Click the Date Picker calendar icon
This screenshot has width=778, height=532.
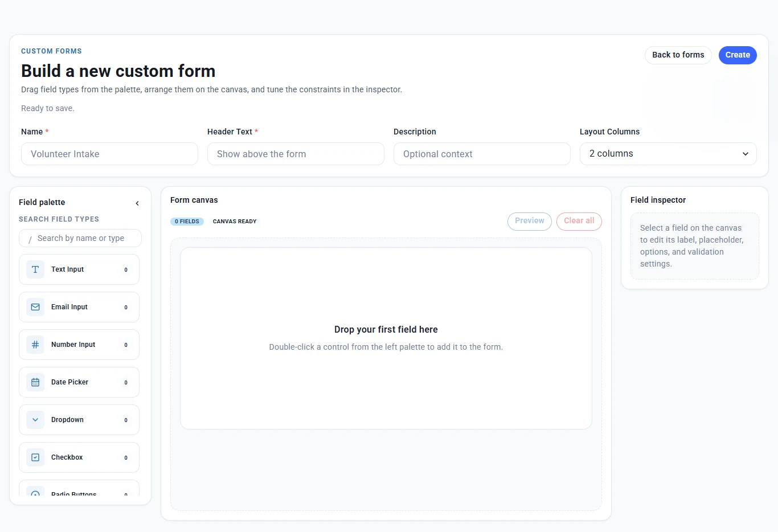tap(35, 382)
